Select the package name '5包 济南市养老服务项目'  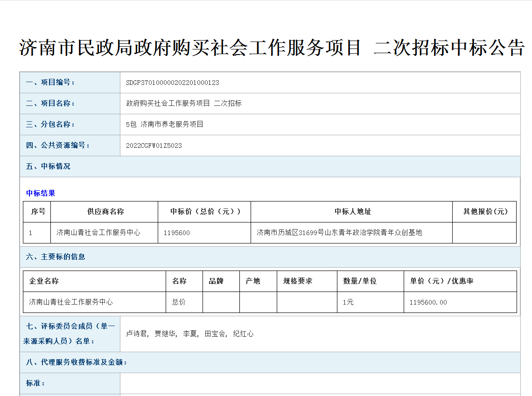[165, 125]
